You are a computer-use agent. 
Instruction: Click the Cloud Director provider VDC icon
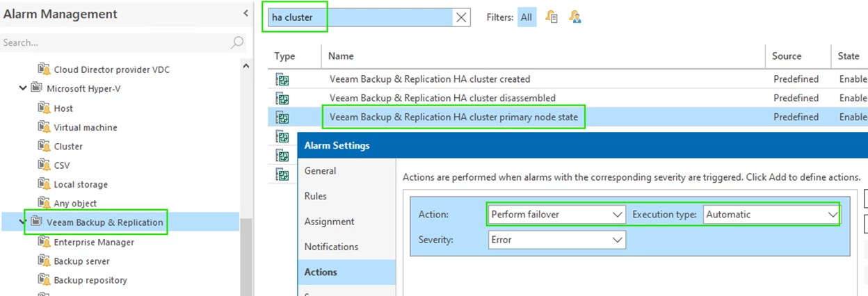point(45,69)
